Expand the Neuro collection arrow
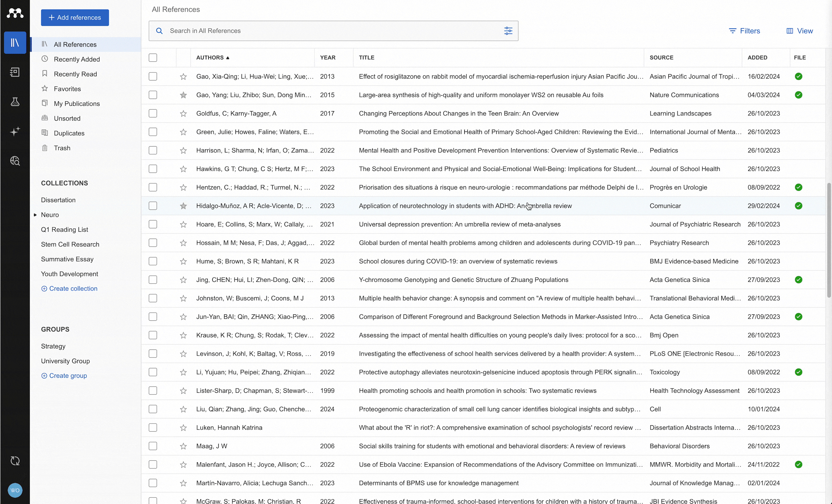This screenshot has height=504, width=832. tap(35, 215)
